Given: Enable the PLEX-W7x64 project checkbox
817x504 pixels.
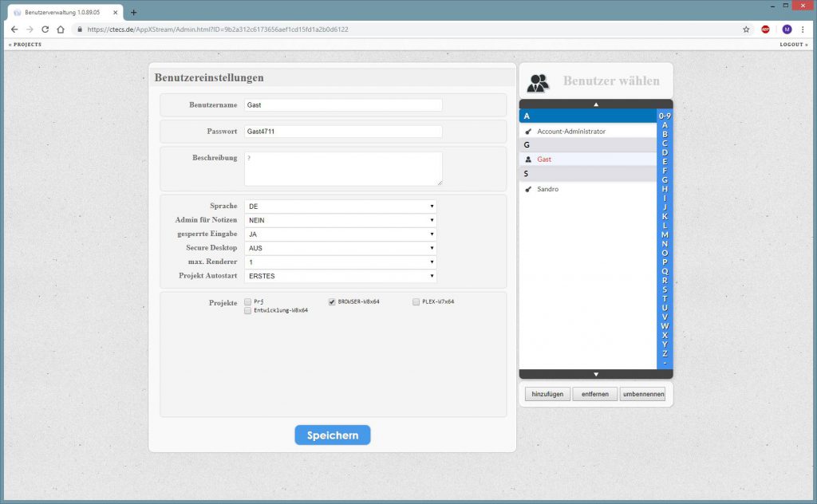Looking at the screenshot, I should pyautogui.click(x=416, y=302).
